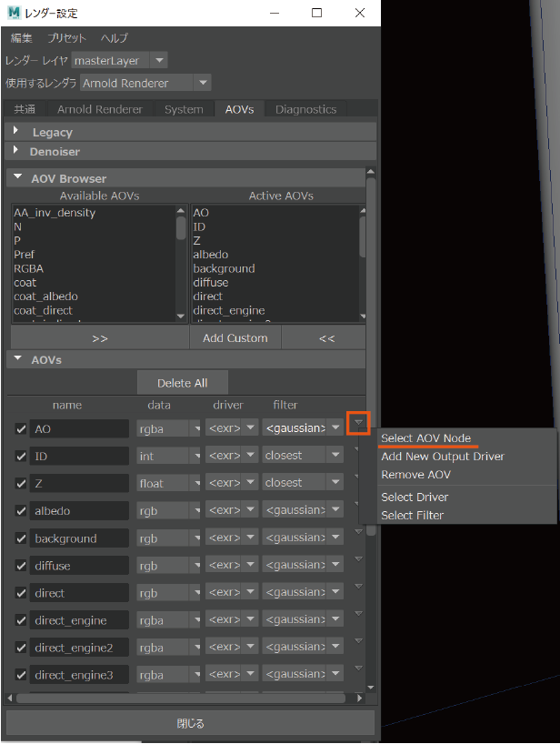
Task: Click the 閉じる close button
Action: pyautogui.click(x=190, y=723)
